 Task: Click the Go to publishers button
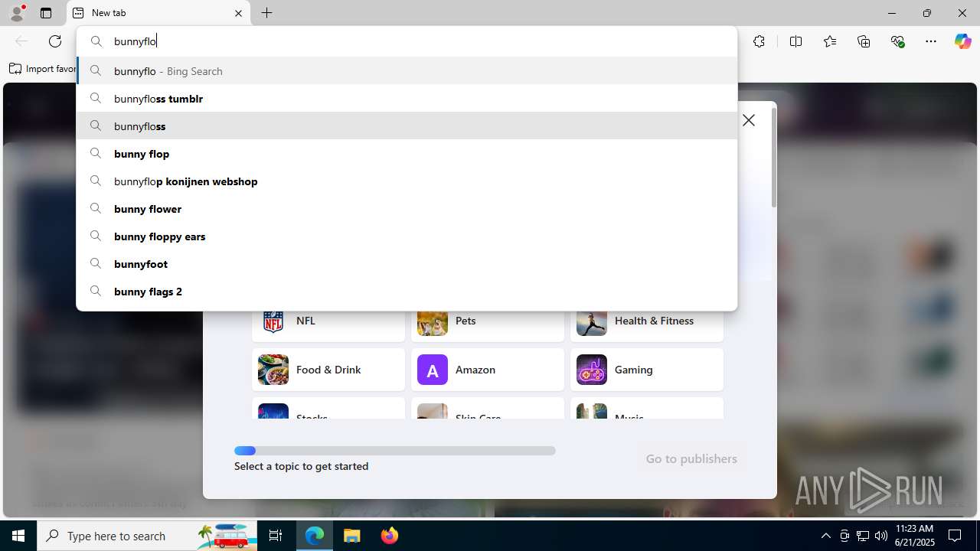tap(691, 458)
